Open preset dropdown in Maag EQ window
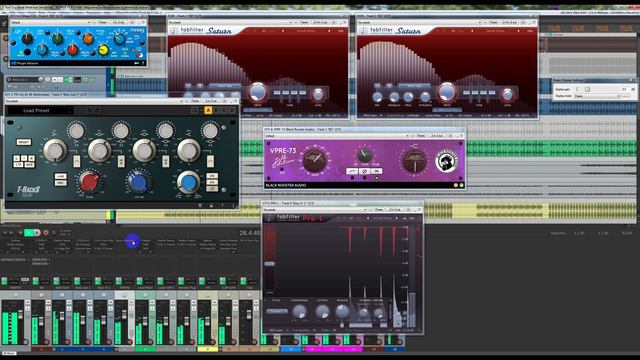This screenshot has height=360, width=640. (x=51, y=22)
